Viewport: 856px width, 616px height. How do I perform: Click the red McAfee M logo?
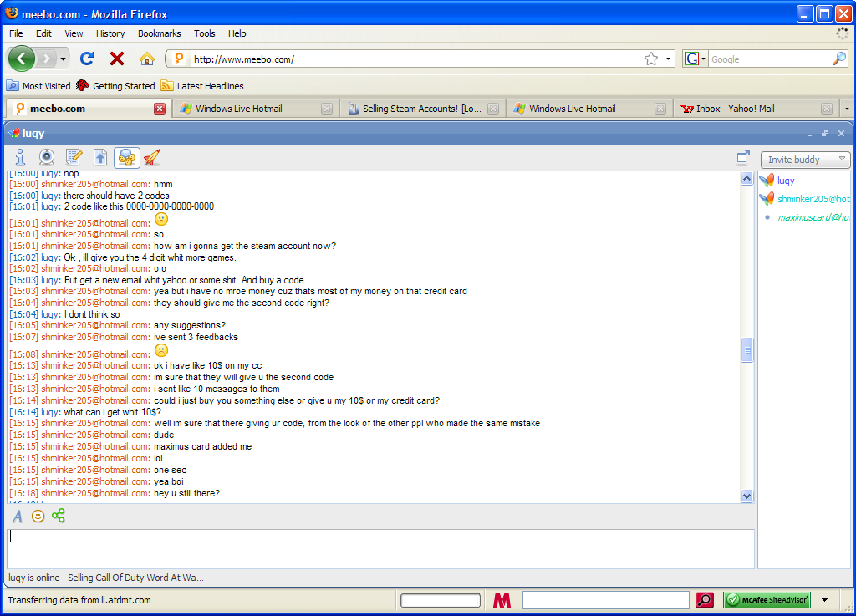point(502,600)
